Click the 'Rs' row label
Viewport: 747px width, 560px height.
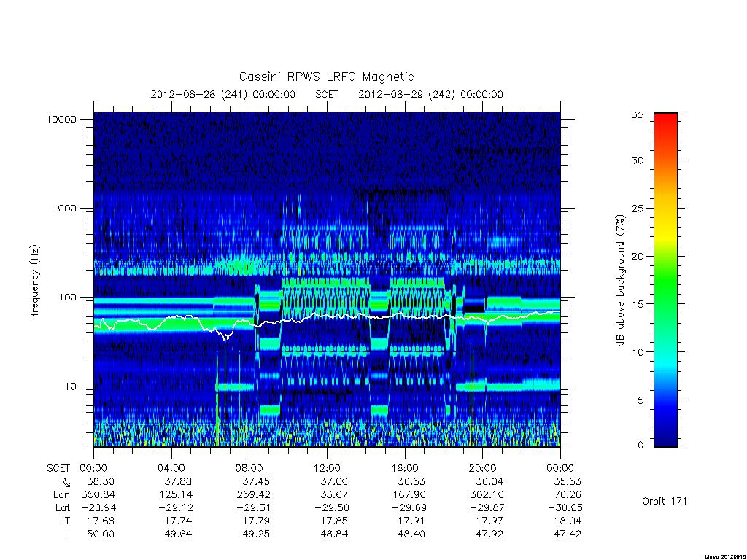pos(65,482)
